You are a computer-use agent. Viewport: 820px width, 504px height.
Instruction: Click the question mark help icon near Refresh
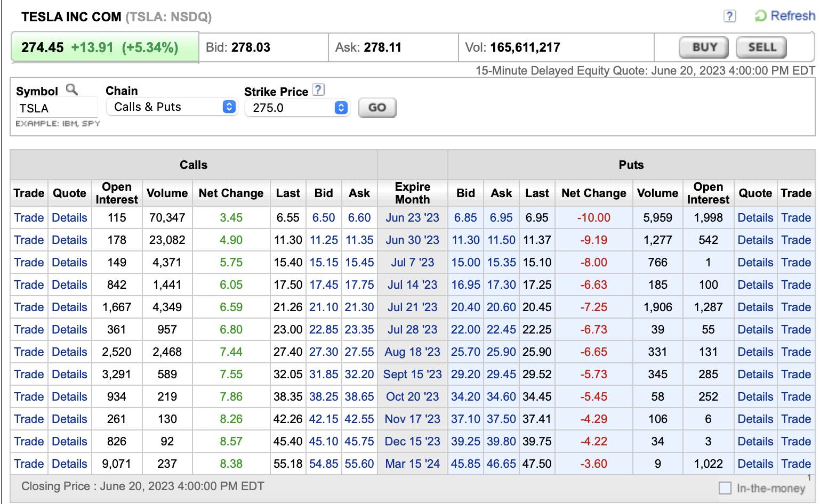click(x=729, y=17)
